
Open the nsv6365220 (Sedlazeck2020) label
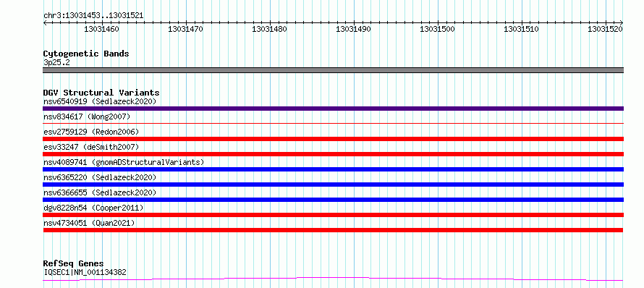tap(100, 177)
